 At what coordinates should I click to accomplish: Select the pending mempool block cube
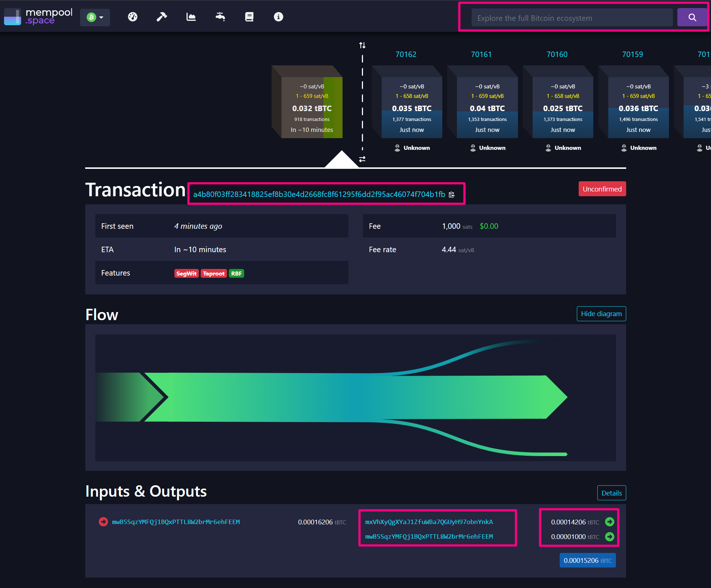312,108
